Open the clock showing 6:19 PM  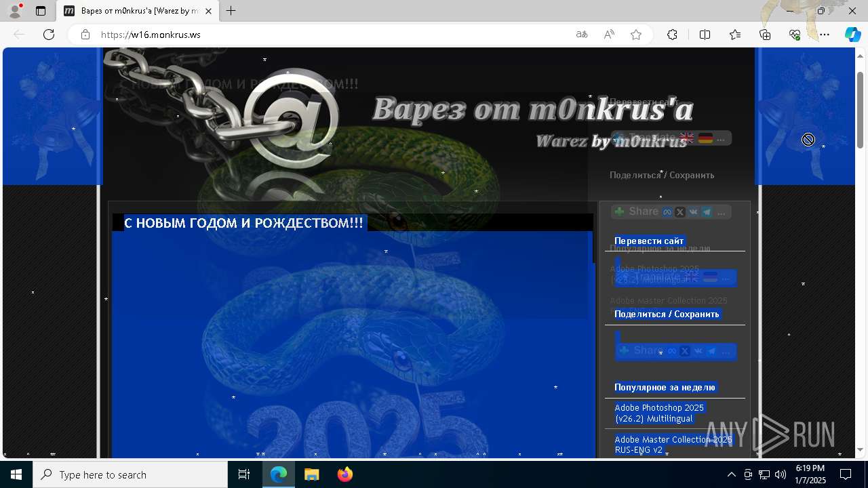coord(810,474)
